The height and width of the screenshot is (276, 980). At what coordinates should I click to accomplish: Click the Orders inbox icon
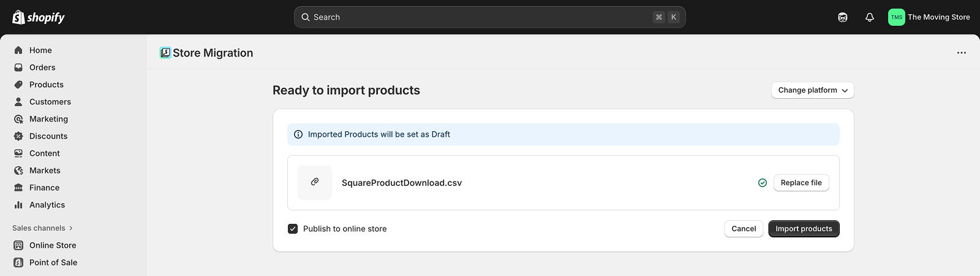tap(18, 67)
